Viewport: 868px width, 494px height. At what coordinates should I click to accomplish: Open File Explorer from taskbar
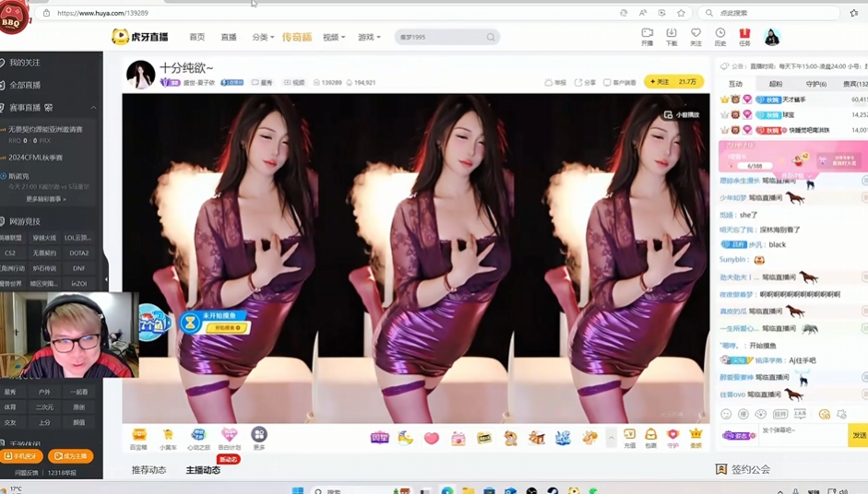[x=469, y=490]
